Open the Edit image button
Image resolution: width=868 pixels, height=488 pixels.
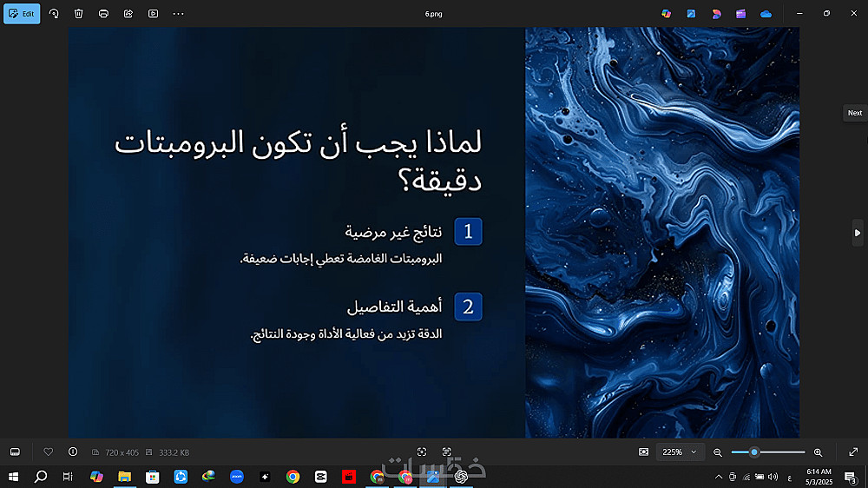tap(22, 14)
